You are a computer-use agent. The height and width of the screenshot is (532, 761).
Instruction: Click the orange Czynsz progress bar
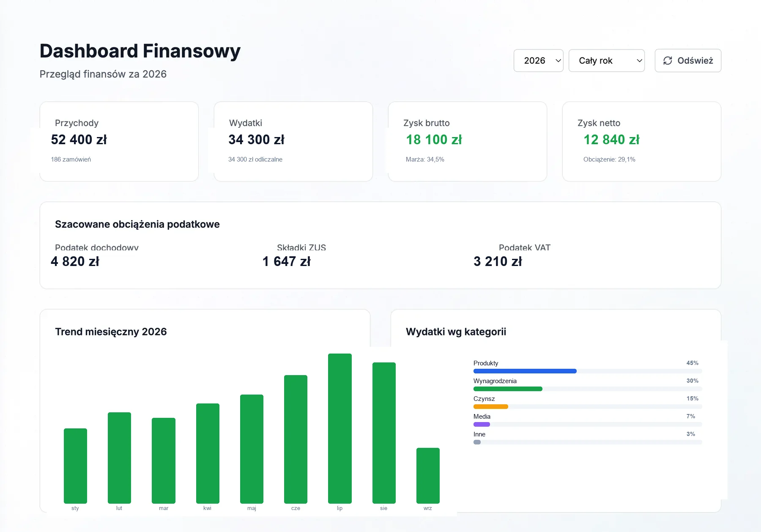[x=490, y=407]
